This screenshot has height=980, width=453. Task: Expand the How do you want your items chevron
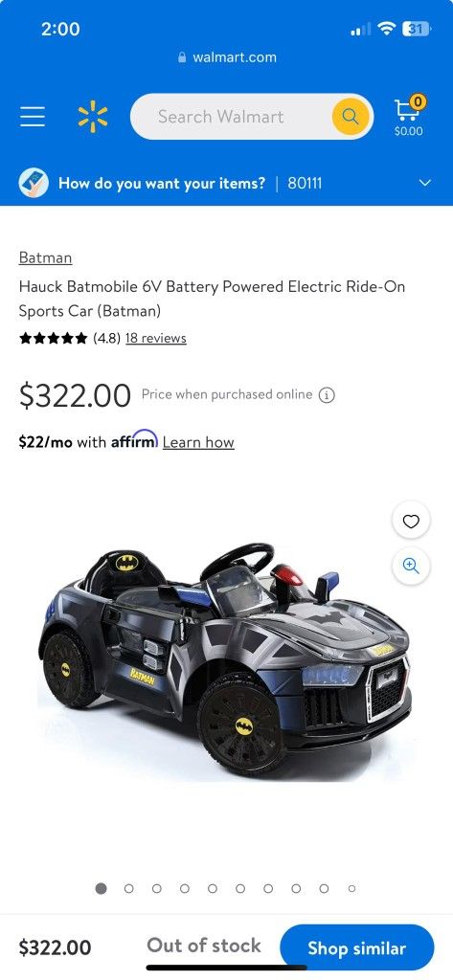click(x=425, y=183)
